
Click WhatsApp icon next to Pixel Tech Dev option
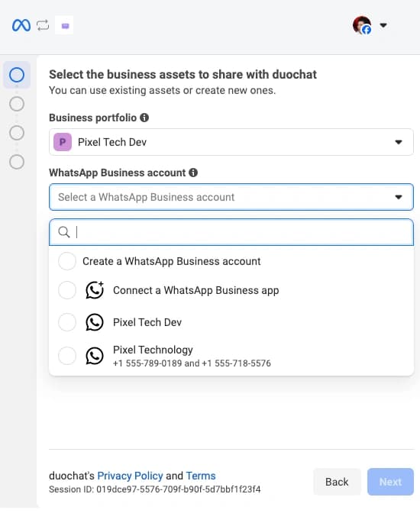click(95, 322)
